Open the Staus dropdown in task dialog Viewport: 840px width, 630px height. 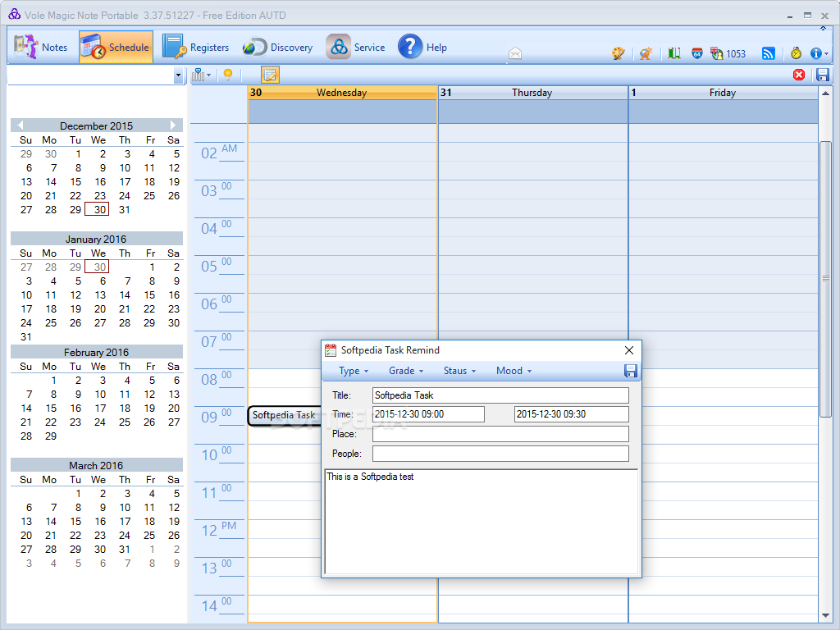[x=459, y=371]
